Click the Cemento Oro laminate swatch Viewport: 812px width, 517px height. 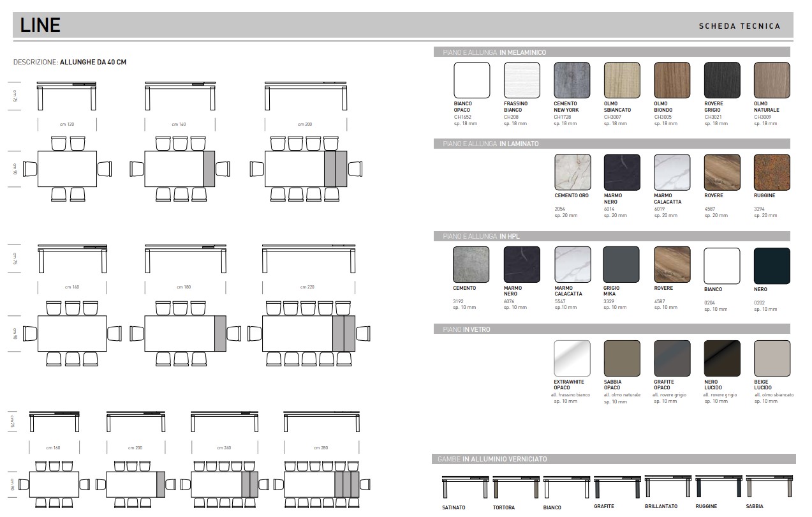572,172
